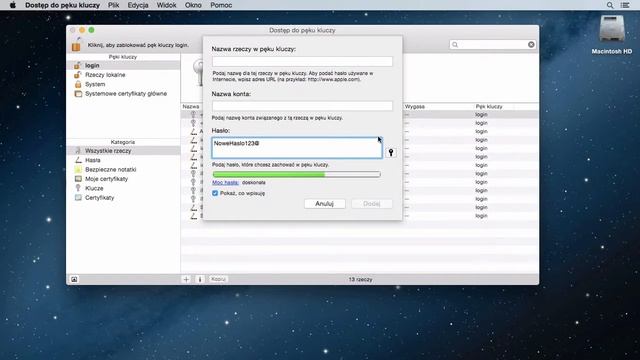The image size is (640, 360).
Task: Open Dostęp do pęku kluczy app menu
Action: point(62,5)
